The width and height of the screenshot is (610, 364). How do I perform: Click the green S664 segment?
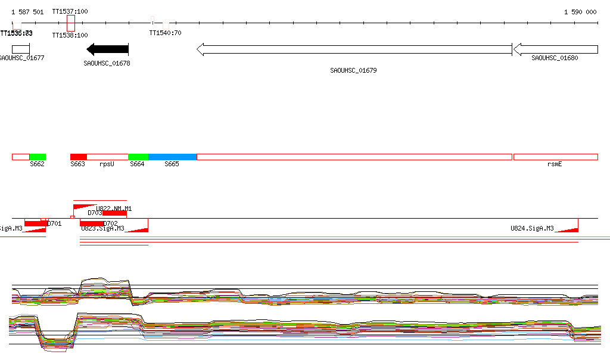click(138, 157)
